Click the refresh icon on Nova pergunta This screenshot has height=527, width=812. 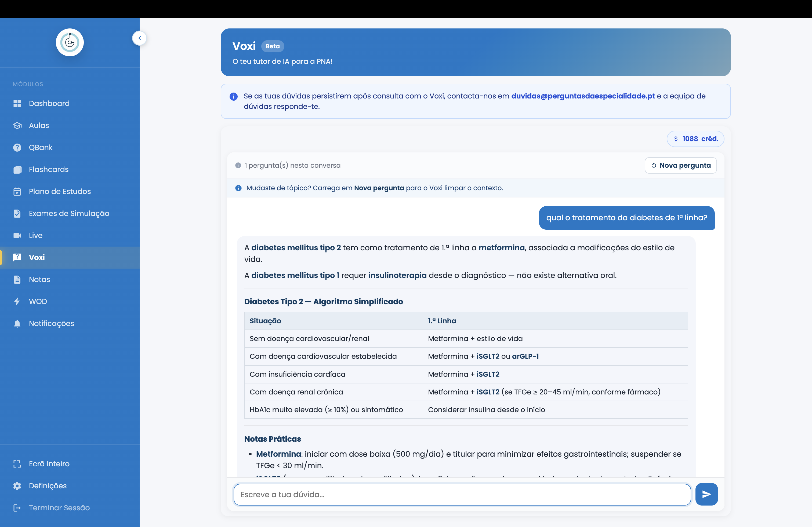click(654, 165)
